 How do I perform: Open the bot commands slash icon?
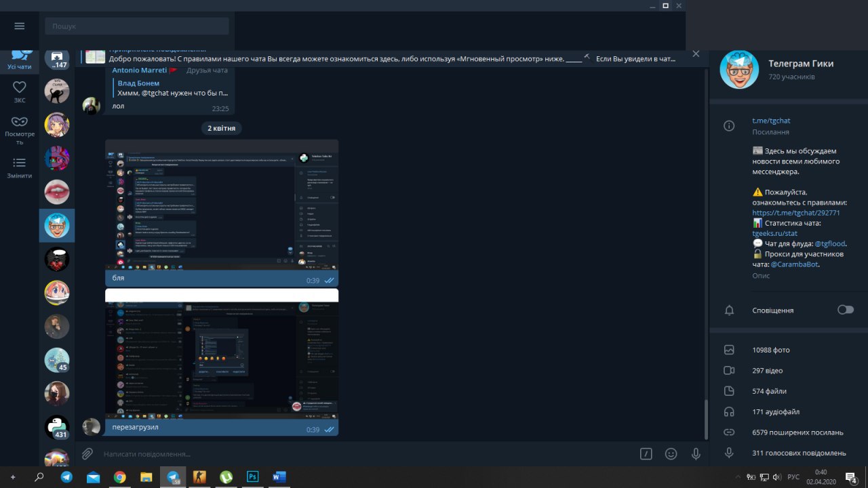[646, 453]
